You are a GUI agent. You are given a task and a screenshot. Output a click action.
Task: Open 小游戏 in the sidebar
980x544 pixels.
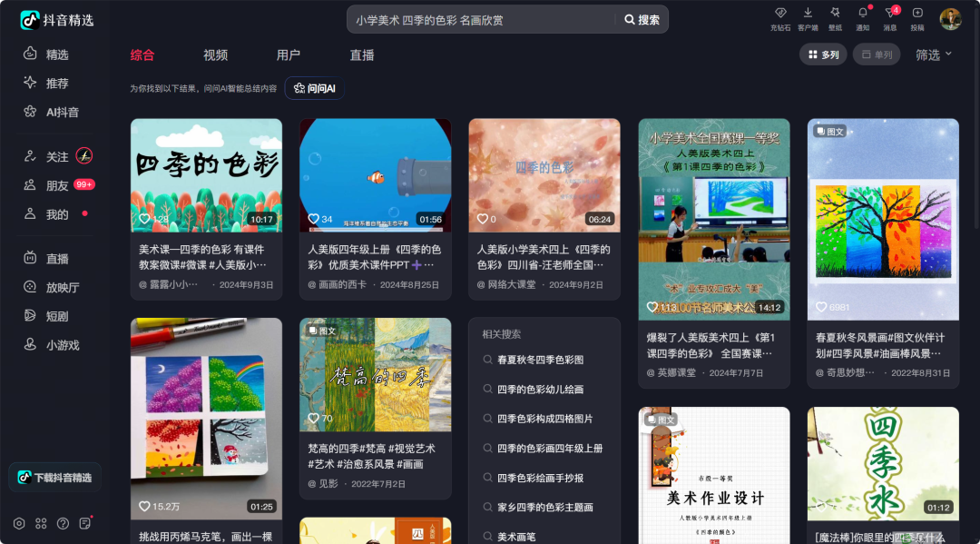pos(51,344)
